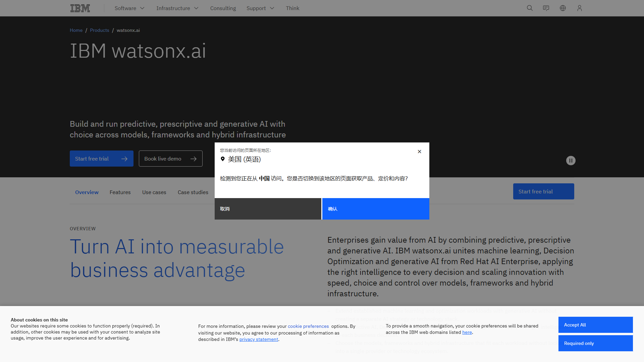Switch to the Case studies tab
The width and height of the screenshot is (644, 362).
click(x=193, y=192)
